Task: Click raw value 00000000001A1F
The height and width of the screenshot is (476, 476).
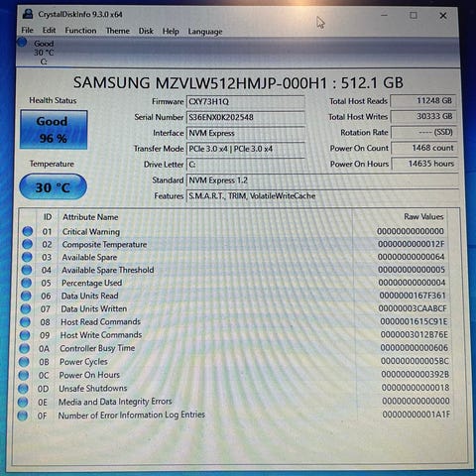Action: click(416, 415)
